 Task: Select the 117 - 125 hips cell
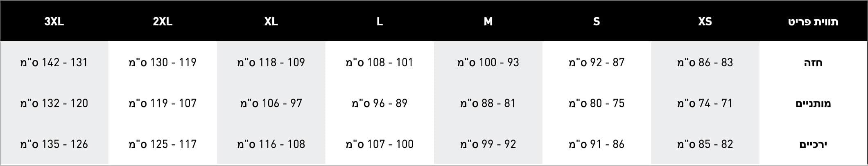pyautogui.click(x=163, y=144)
